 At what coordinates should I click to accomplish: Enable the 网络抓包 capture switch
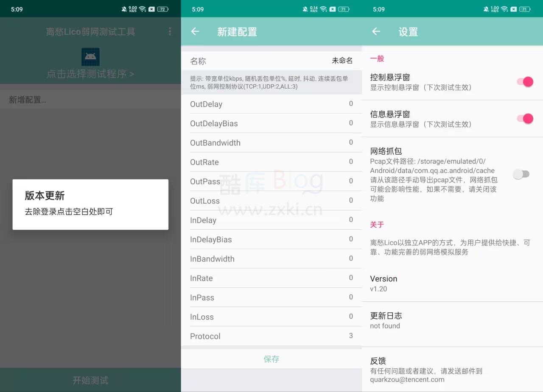(521, 174)
